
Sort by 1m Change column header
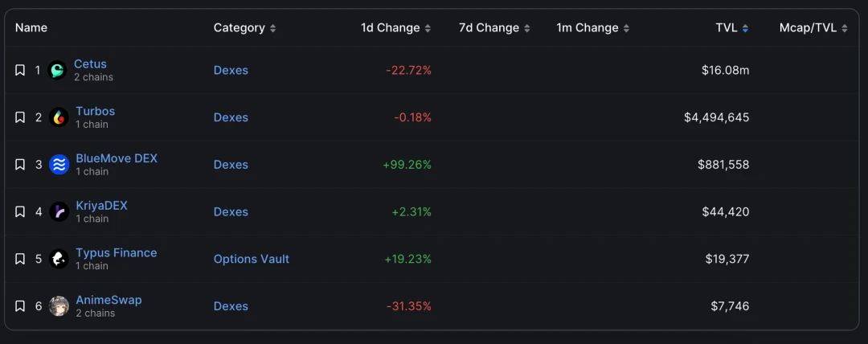click(593, 27)
